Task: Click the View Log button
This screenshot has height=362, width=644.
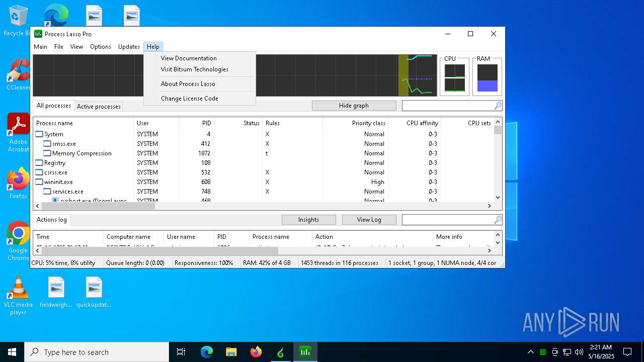Action: (x=369, y=220)
